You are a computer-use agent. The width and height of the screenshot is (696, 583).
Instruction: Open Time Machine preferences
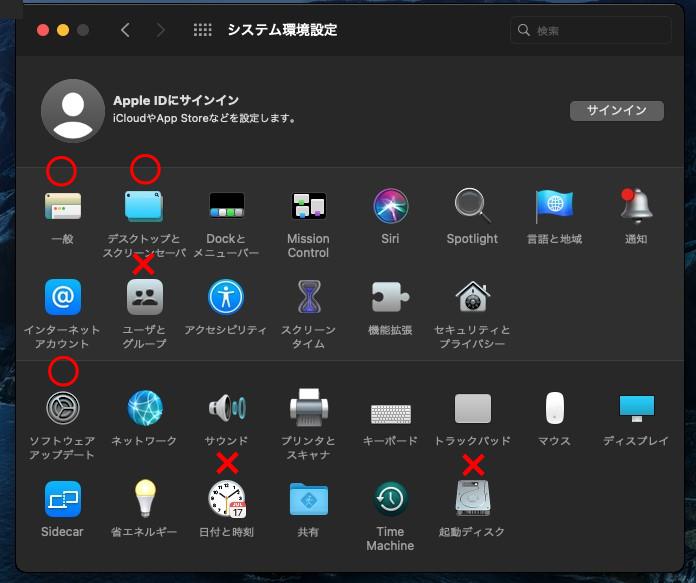390,499
